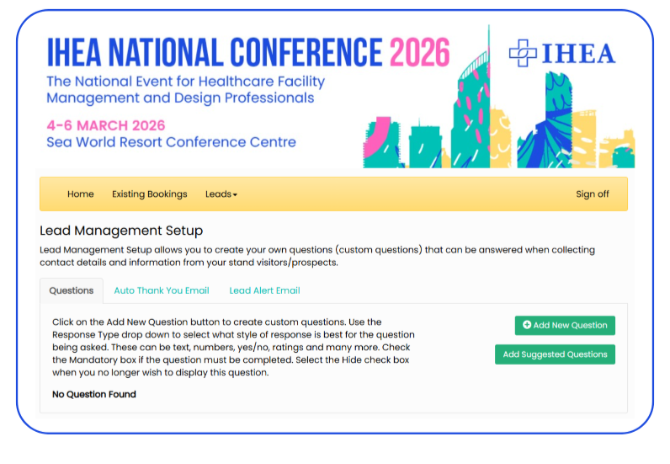Click the IHEA National Conference 2026 title

coord(248,51)
